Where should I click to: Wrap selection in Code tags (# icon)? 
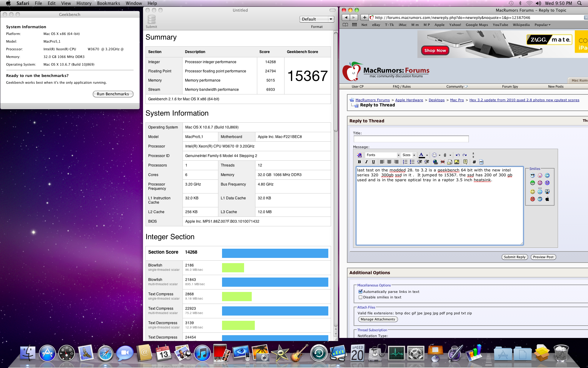[x=474, y=162]
